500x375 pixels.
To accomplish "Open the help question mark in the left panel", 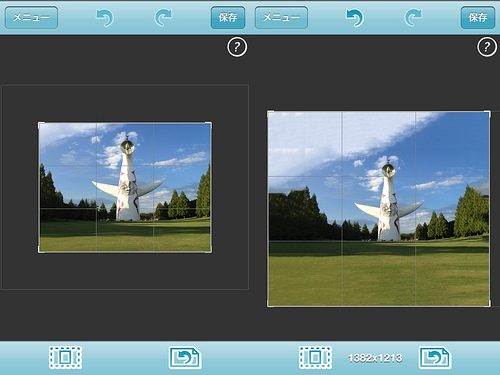I will [237, 47].
